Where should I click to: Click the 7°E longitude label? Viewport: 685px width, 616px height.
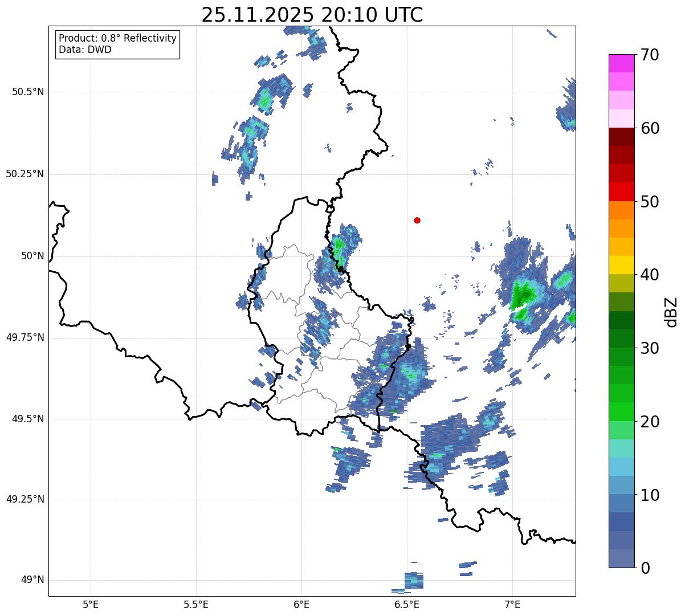click(x=512, y=605)
